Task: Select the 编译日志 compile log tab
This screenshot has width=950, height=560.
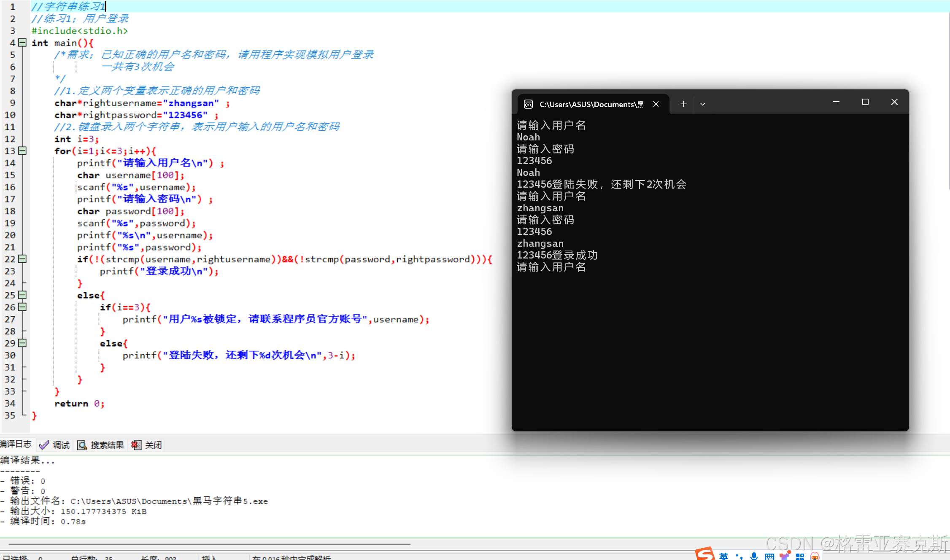Action: [15, 444]
